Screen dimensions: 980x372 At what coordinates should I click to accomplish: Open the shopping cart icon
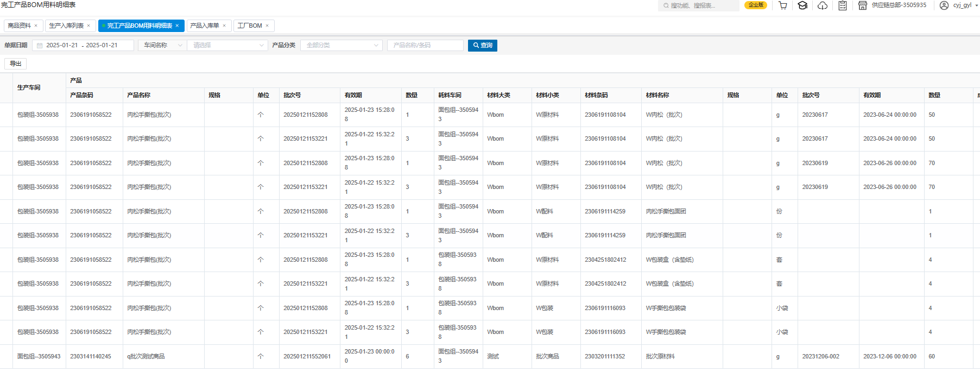pos(782,5)
